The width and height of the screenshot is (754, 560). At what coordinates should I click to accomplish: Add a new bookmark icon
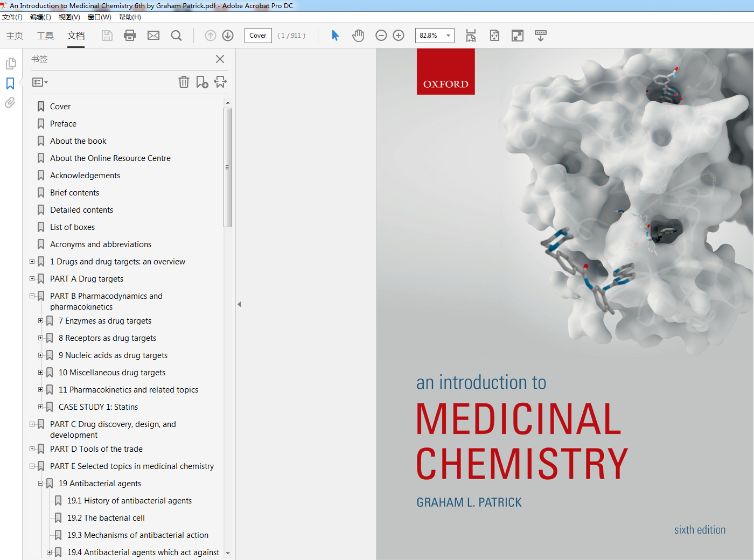click(202, 82)
